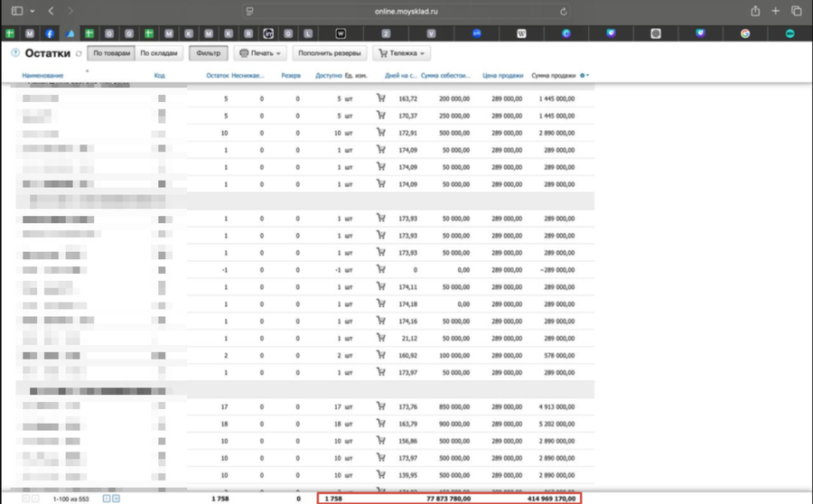Image resolution: width=813 pixels, height=504 pixels.
Task: Click cart icon in 163,79 row
Action: point(381,423)
